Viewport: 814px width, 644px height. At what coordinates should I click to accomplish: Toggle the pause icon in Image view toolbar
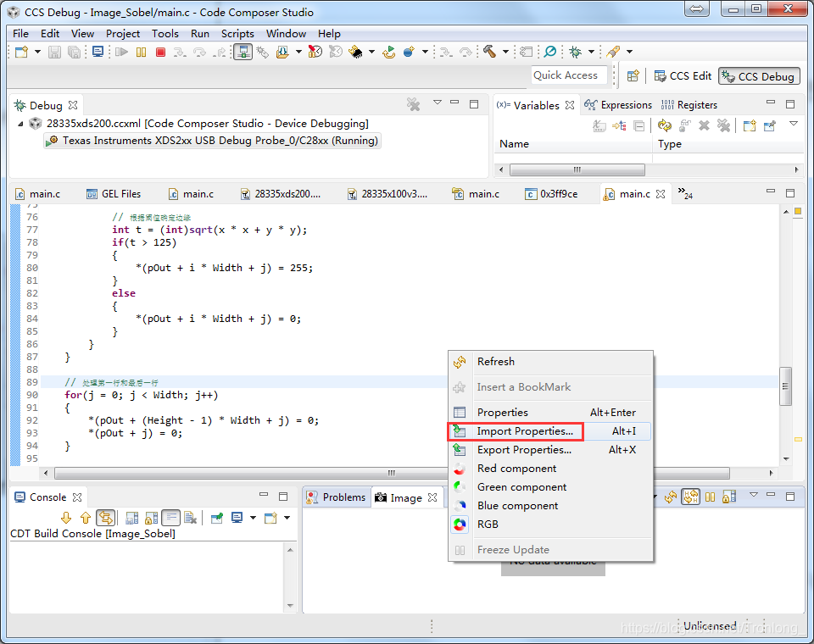tap(710, 497)
